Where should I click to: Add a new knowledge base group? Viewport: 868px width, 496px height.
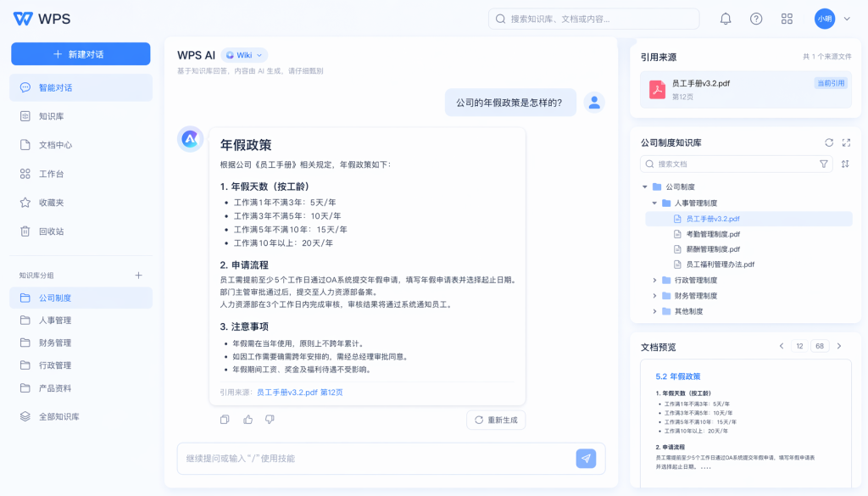pos(138,275)
